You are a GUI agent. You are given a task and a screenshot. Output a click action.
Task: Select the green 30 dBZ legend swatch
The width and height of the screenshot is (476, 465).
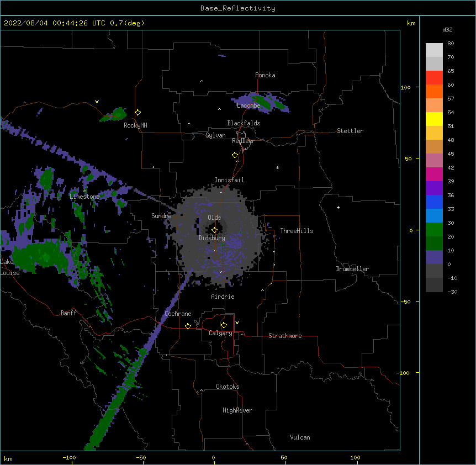[434, 230]
